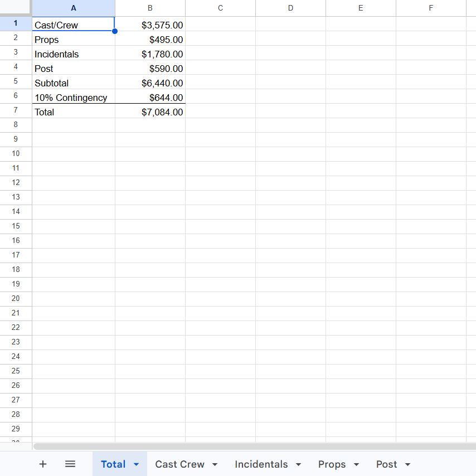The height and width of the screenshot is (476, 476).
Task: Switch to the Cast Crew sheet
Action: (x=179, y=464)
